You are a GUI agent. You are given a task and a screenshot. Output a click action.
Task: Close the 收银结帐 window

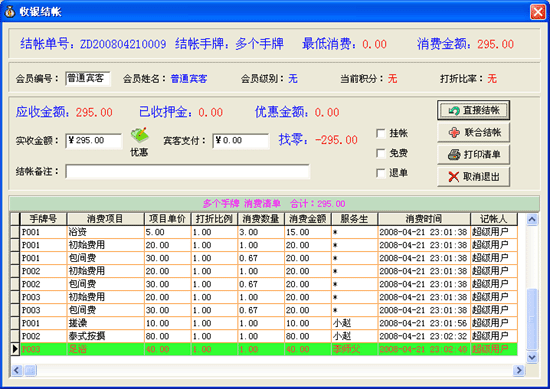pos(538,12)
